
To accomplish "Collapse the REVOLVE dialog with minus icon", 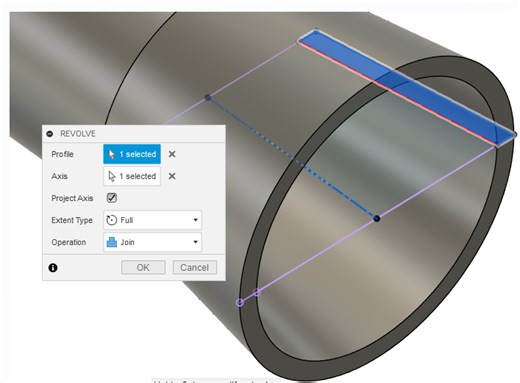I will click(x=50, y=134).
